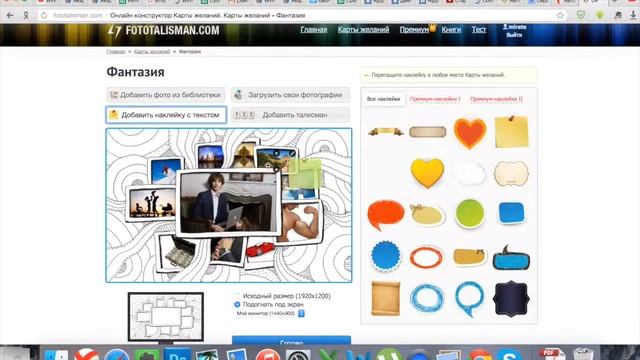This screenshot has height=360, width=640.
Task: Pick the blue speech box sticker
Action: click(x=511, y=258)
